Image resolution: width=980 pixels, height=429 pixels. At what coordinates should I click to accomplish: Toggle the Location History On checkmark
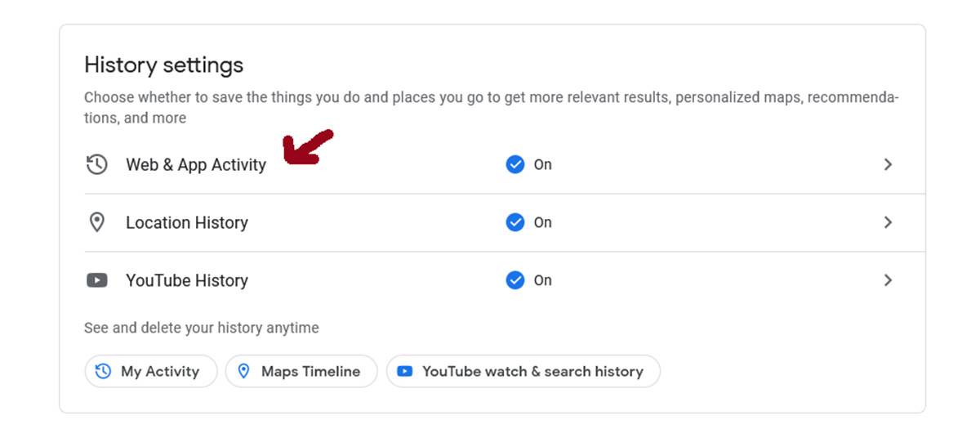514,222
